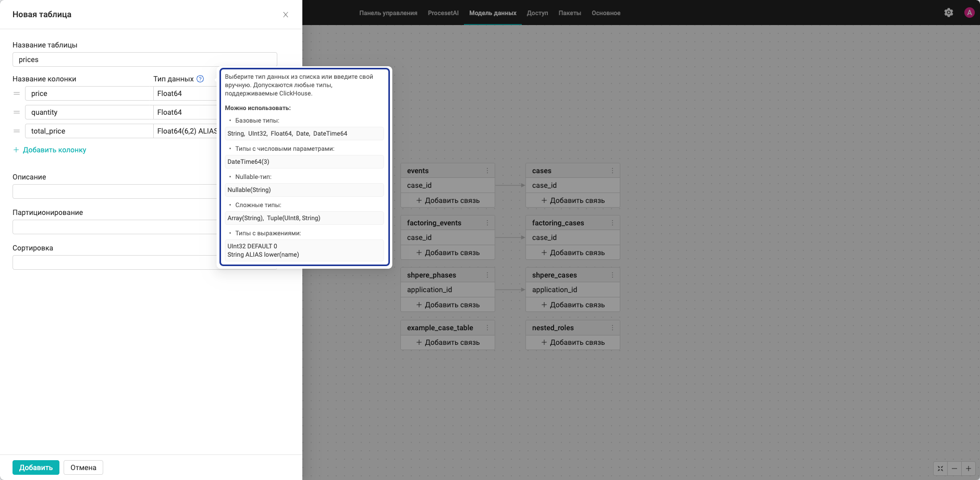Open events table three-dot menu
Screen dimensions: 980x480
pyautogui.click(x=487, y=171)
